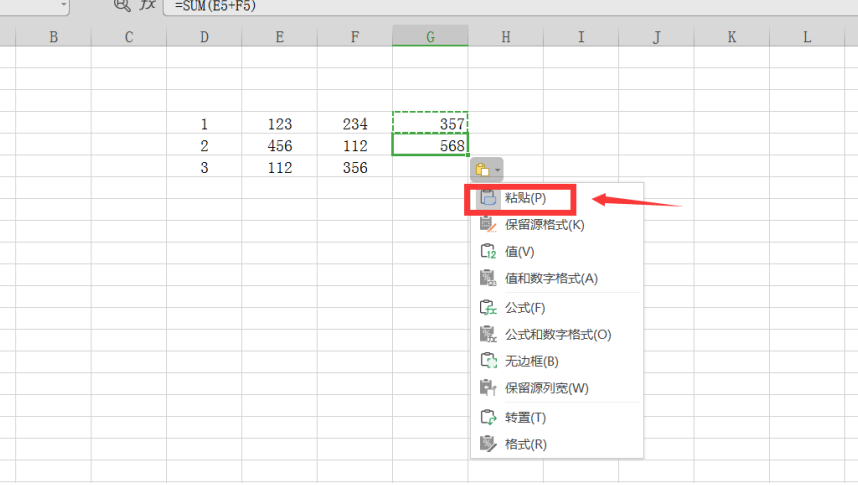Select column F header

[x=355, y=37]
